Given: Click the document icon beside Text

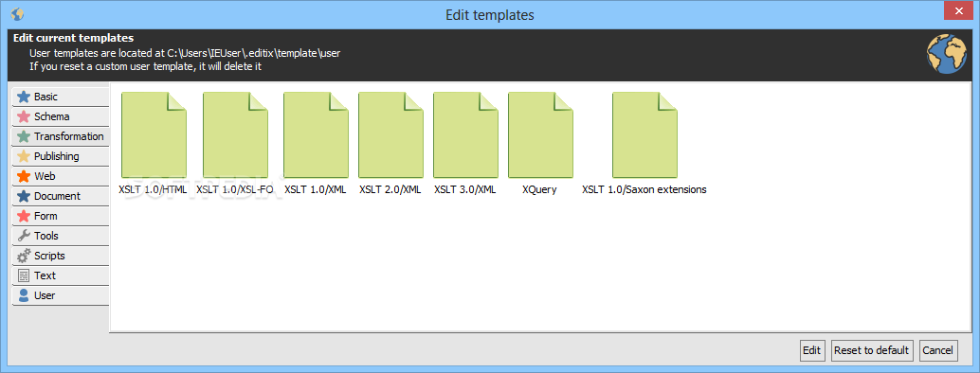Looking at the screenshot, I should pyautogui.click(x=24, y=275).
